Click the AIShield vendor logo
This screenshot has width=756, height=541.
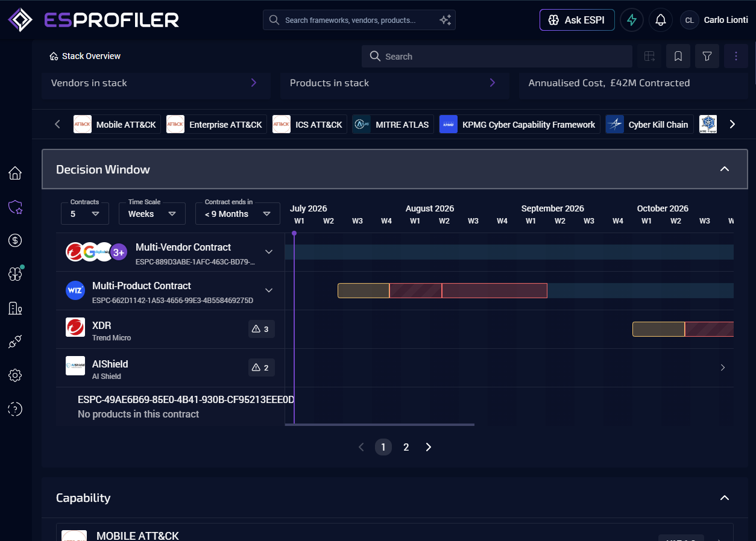[75, 366]
